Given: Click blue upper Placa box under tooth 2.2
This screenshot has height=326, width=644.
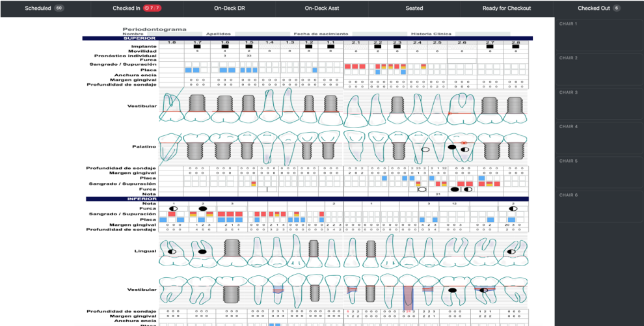Looking at the screenshot, I should [x=378, y=72].
